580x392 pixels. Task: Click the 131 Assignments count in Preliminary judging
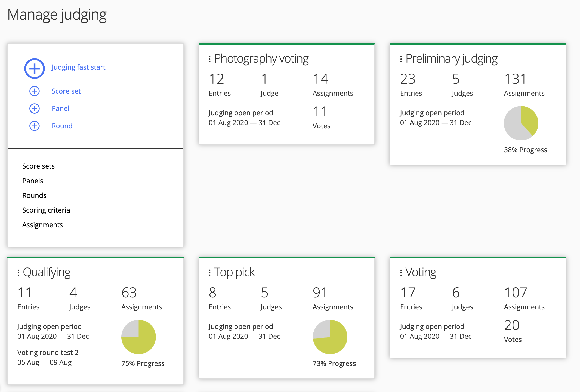(x=515, y=79)
